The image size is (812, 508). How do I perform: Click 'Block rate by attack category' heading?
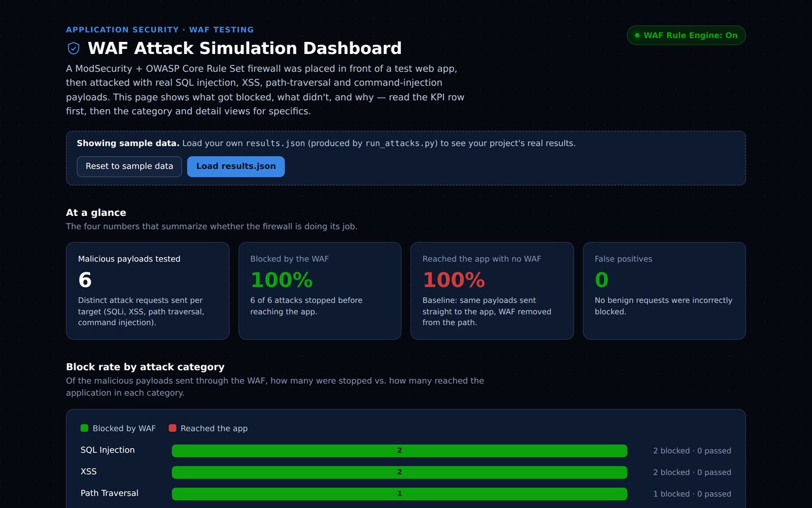145,367
